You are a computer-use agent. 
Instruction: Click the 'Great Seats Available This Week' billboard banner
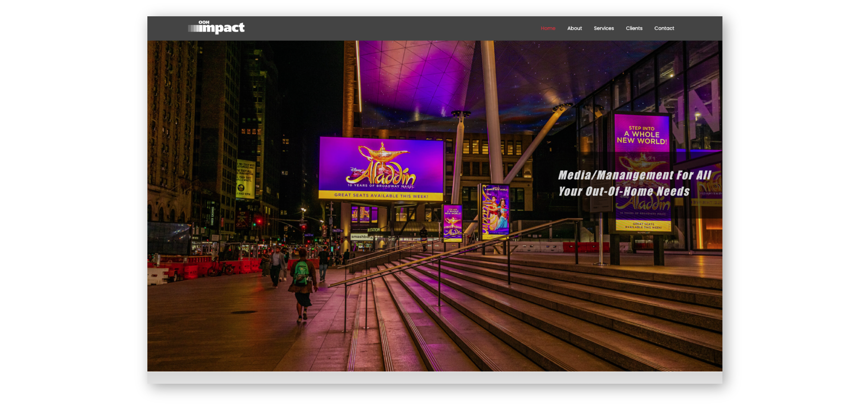381,196
